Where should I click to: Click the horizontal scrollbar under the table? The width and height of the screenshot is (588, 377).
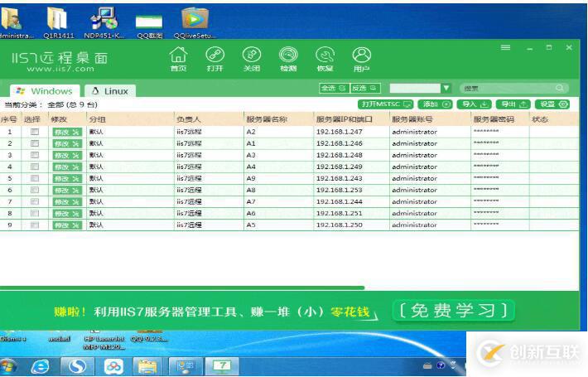[x=182, y=288]
